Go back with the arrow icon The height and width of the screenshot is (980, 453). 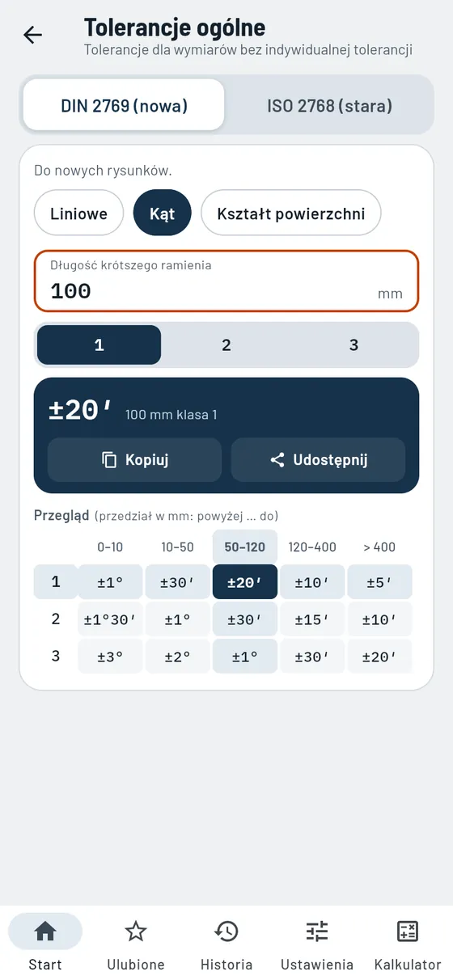pyautogui.click(x=32, y=35)
